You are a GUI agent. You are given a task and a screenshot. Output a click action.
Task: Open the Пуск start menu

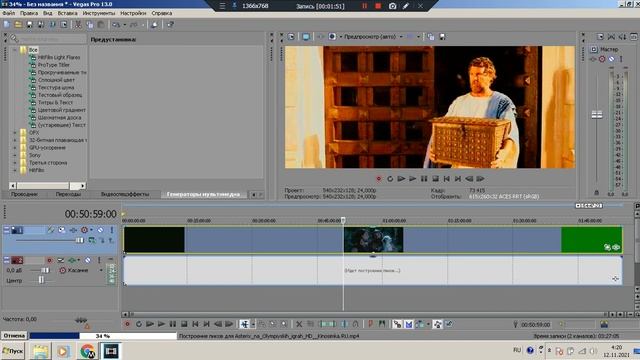(13, 351)
